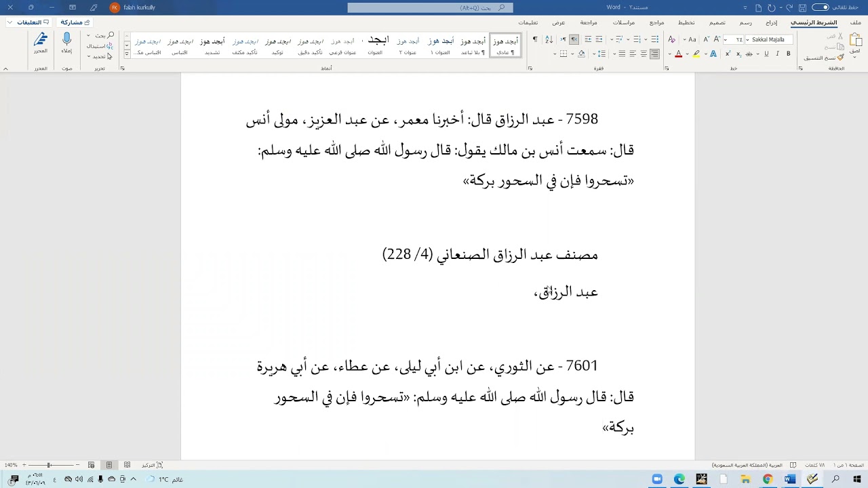Apply the Heading 1 (العنوان ١) style

pyautogui.click(x=441, y=45)
